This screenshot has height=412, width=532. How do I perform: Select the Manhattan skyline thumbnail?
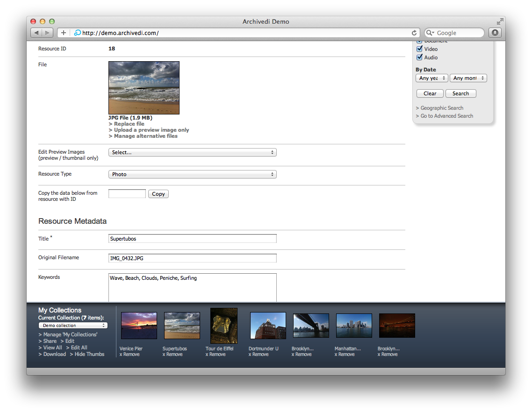(354, 326)
